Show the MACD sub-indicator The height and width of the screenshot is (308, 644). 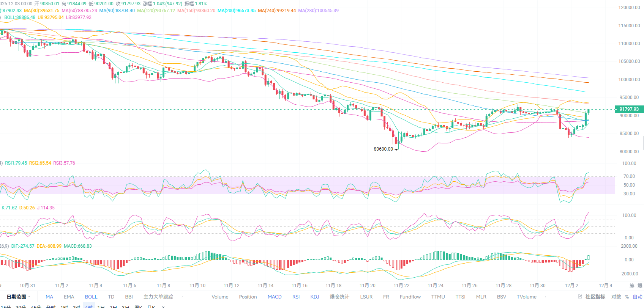click(x=275, y=297)
